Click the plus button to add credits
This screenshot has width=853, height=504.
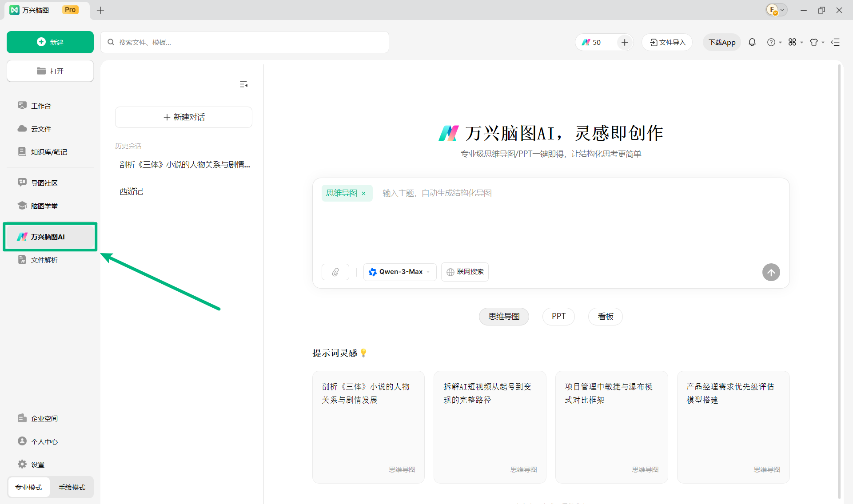625,42
